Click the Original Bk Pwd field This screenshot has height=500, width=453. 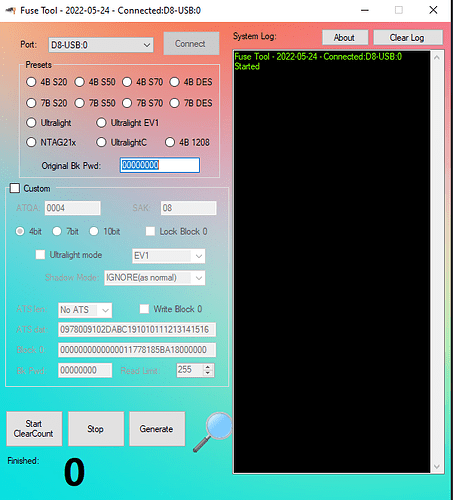pos(160,165)
